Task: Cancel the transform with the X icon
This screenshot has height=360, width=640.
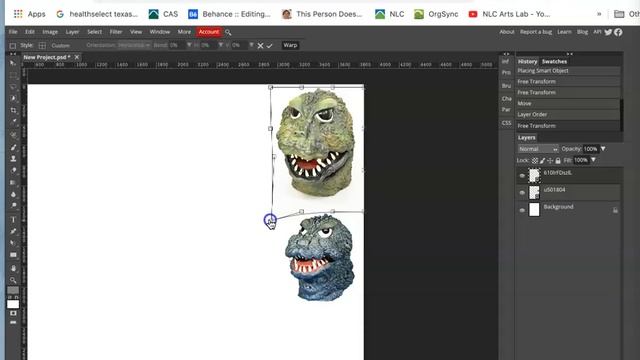Action: click(x=260, y=46)
